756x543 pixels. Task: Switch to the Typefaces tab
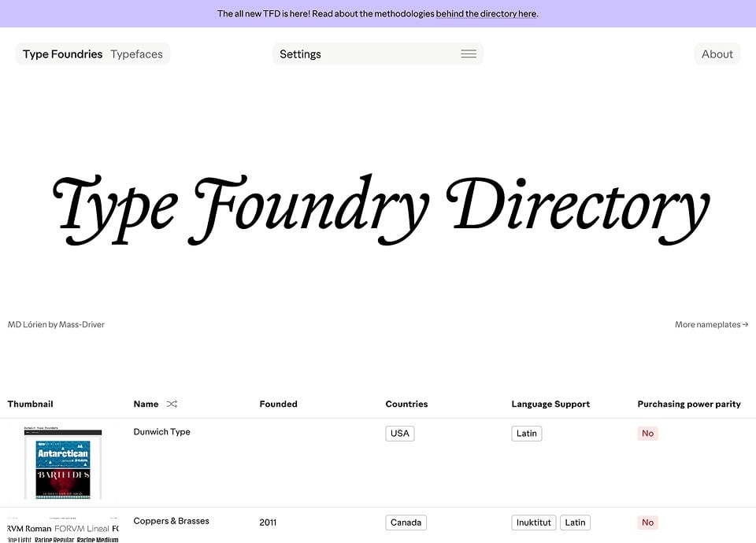[136, 54]
